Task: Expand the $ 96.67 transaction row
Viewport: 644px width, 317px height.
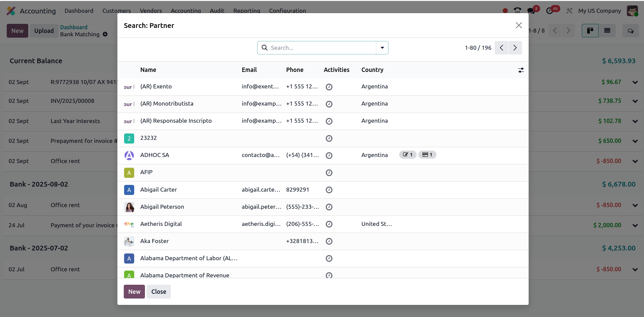Action: pyautogui.click(x=635, y=82)
